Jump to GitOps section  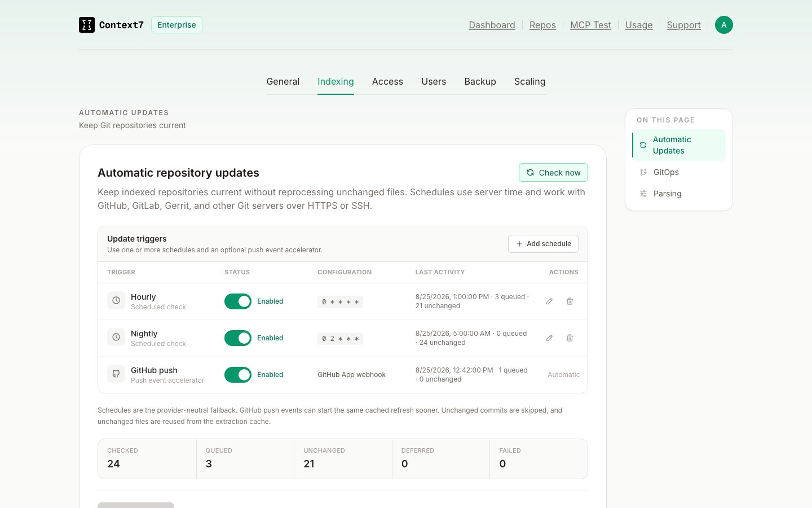coord(679,172)
